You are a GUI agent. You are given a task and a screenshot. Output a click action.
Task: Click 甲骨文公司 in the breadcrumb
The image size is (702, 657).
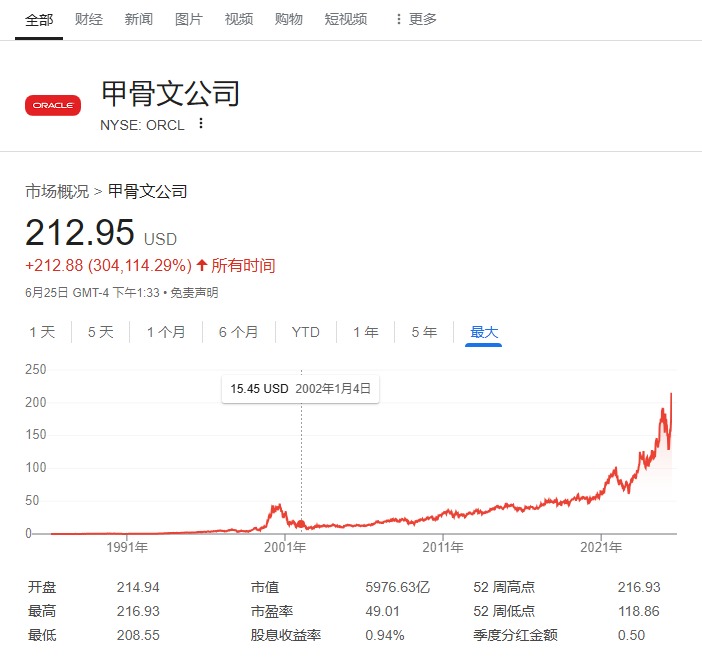point(147,191)
